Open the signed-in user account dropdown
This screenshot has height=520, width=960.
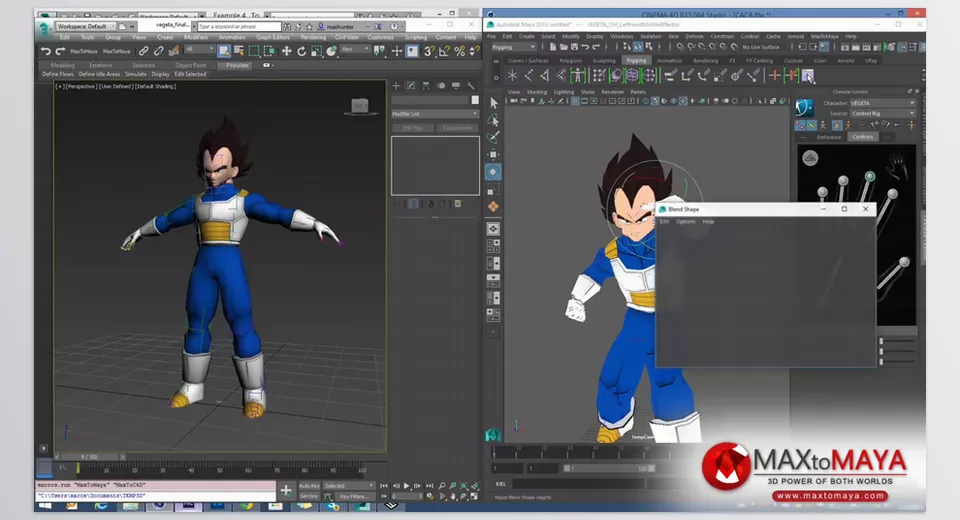coord(344,27)
